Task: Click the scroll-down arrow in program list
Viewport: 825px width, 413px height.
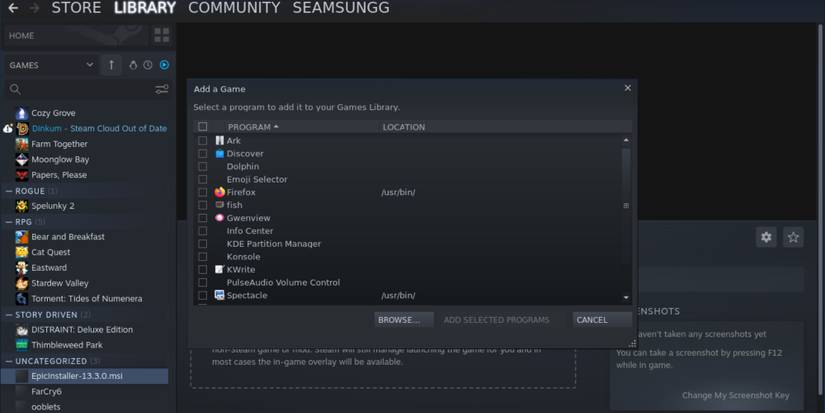Action: (626, 297)
